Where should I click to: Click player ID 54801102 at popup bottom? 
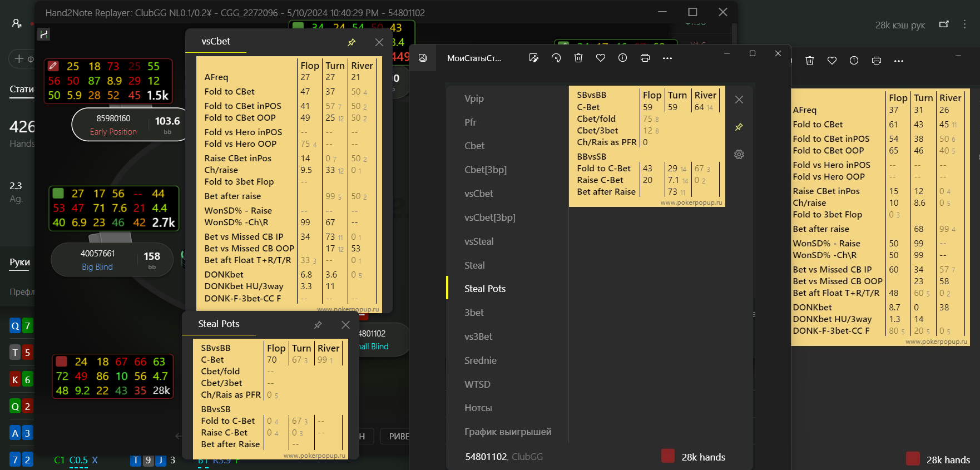(x=486, y=457)
